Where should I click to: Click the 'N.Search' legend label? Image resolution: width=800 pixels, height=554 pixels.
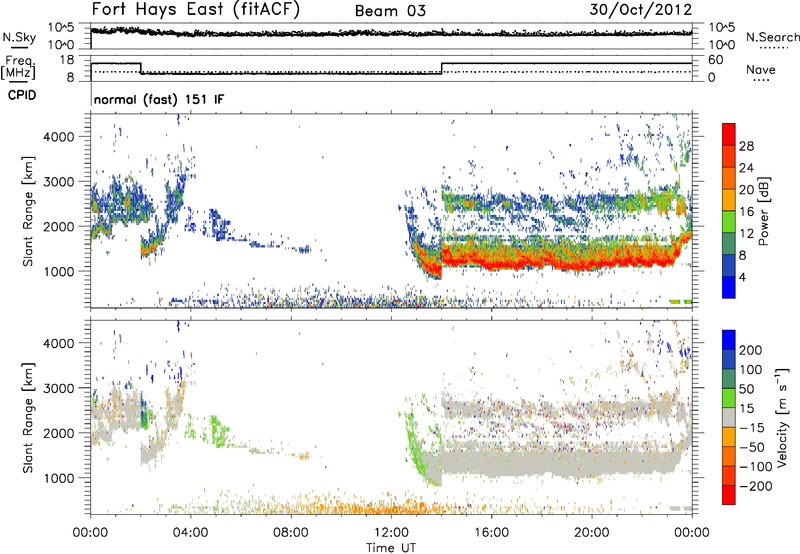tap(772, 37)
